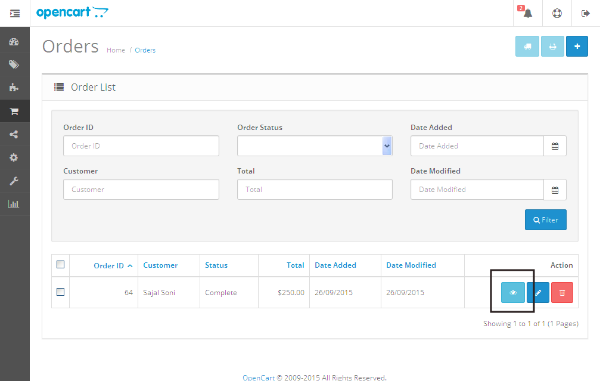Apply filters with the Filter button

tap(546, 220)
